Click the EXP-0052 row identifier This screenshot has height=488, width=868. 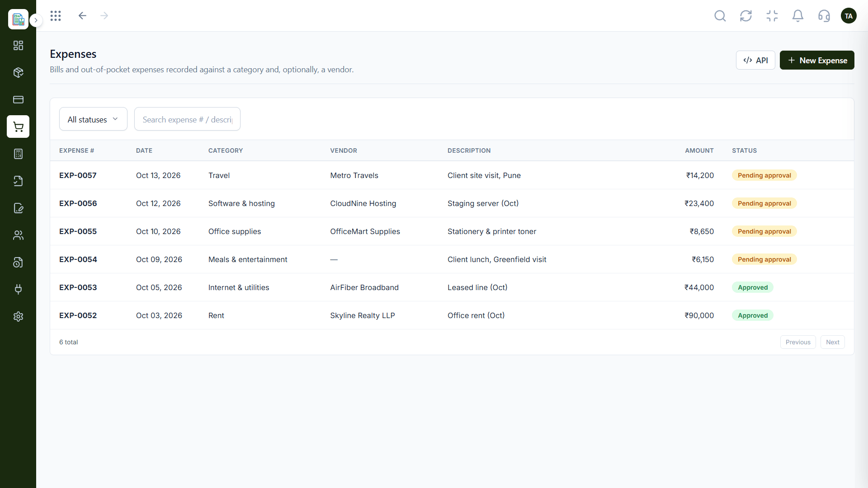coord(78,315)
